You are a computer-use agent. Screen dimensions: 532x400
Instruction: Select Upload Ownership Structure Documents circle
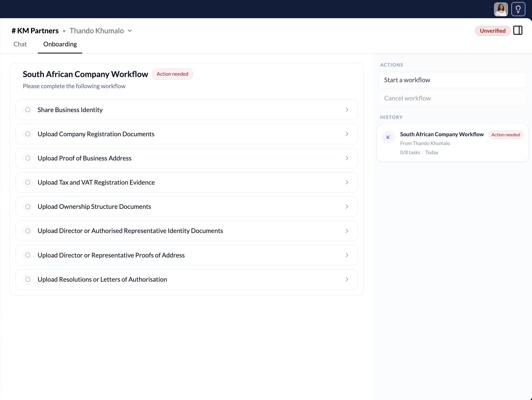click(28, 207)
